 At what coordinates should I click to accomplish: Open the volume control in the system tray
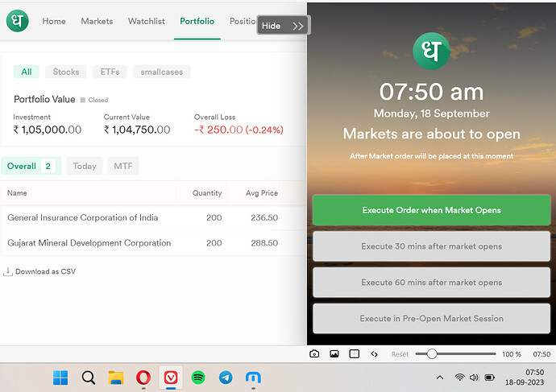pyautogui.click(x=474, y=378)
